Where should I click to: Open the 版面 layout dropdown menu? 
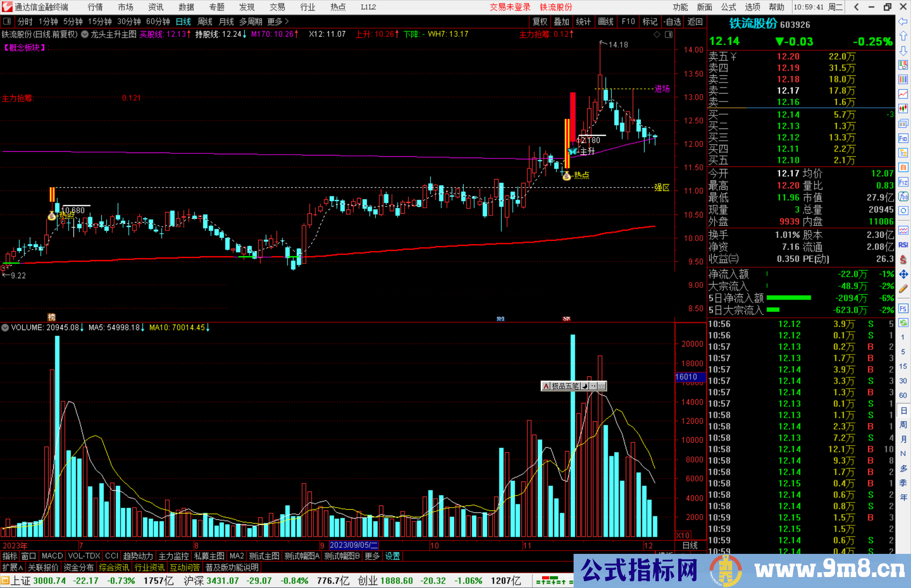tap(704, 7)
